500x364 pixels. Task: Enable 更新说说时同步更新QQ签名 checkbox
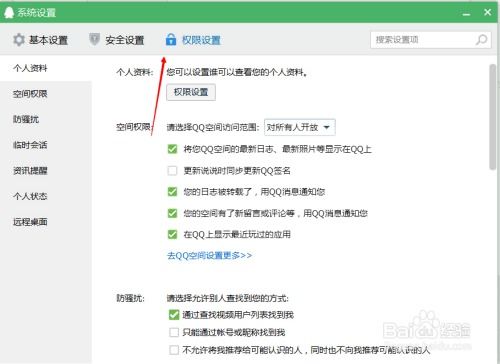[172, 171]
